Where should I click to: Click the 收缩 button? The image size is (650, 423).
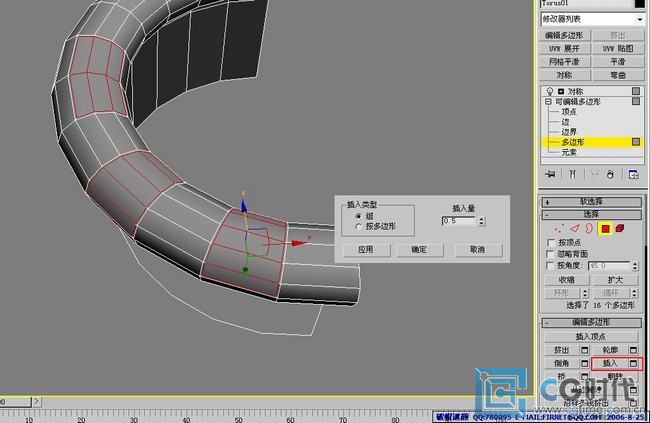567,280
